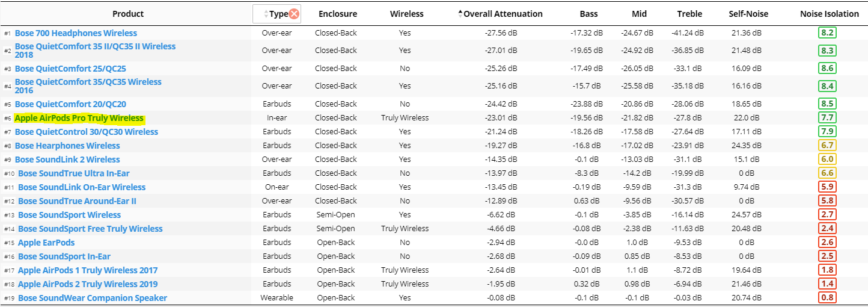
Task: Open Bose QuietComfort 25/QC25 product page
Action: pyautogui.click(x=70, y=69)
